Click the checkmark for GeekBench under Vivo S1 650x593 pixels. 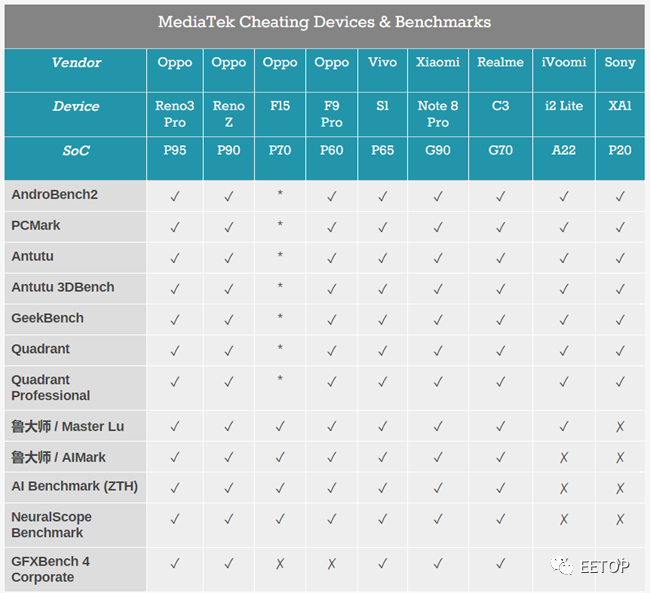click(382, 319)
